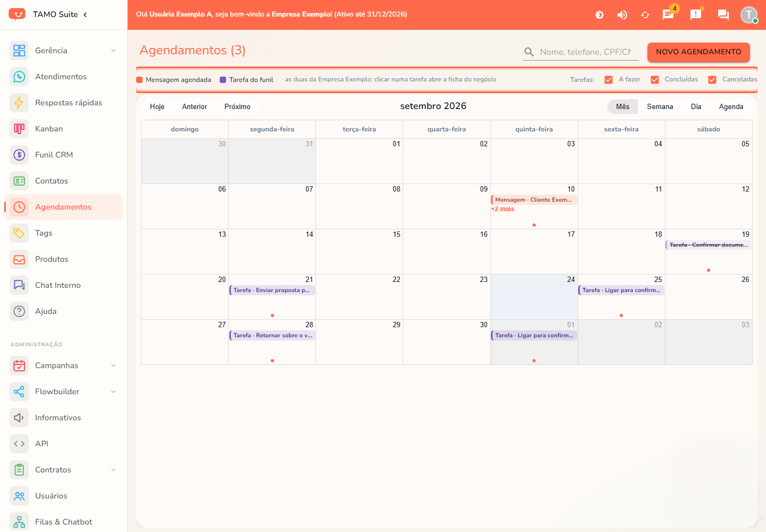This screenshot has height=532, width=766.
Task: Click the TAMO Suite logo
Action: (x=17, y=14)
